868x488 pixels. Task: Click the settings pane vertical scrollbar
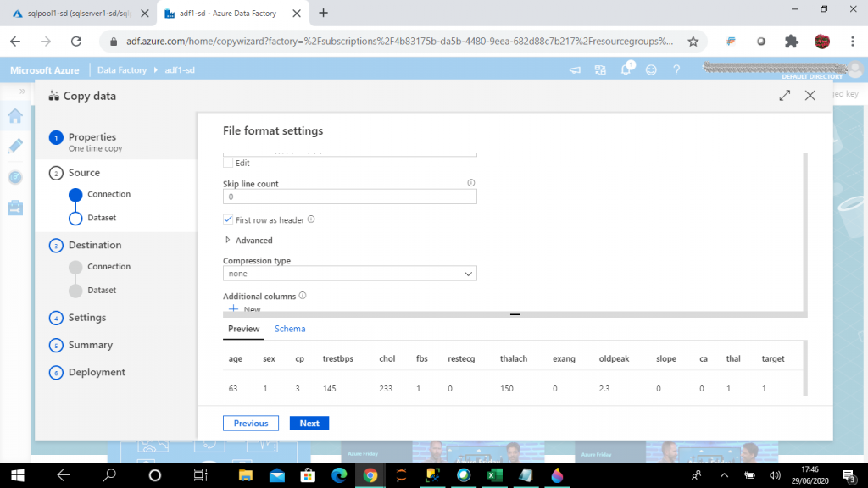[805, 232]
